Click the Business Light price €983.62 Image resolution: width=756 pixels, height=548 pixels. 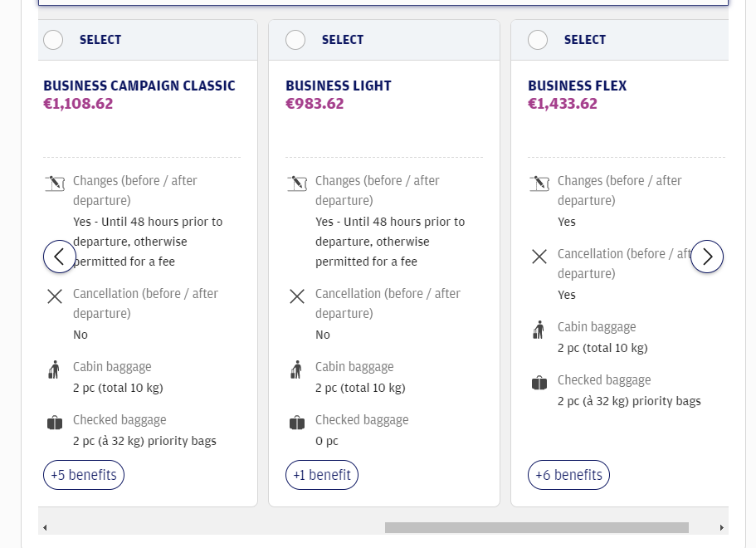tap(315, 104)
